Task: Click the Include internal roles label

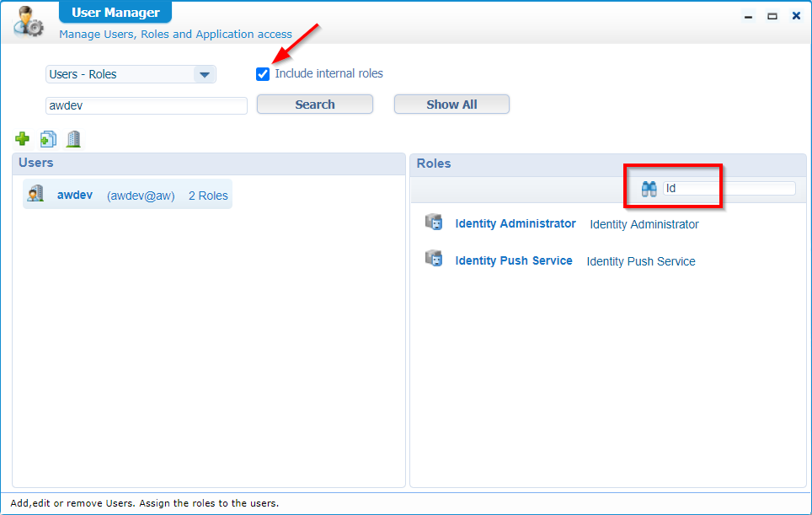Action: (x=329, y=73)
